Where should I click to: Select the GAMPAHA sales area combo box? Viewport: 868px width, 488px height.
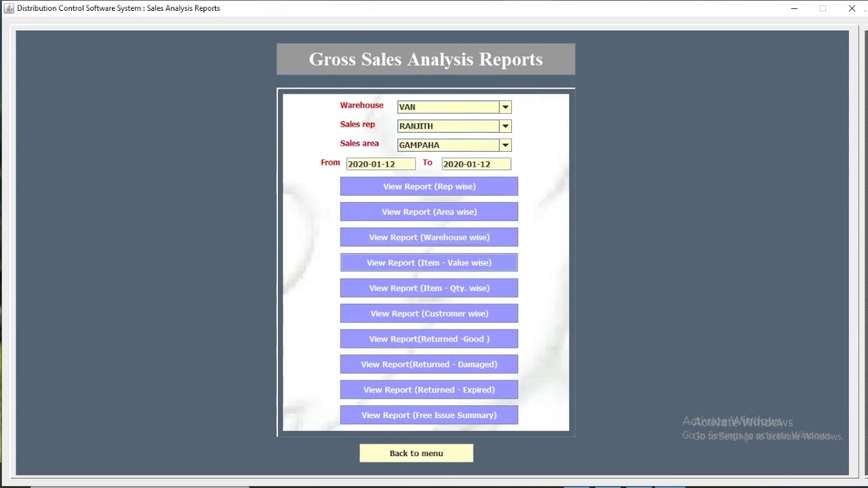454,145
